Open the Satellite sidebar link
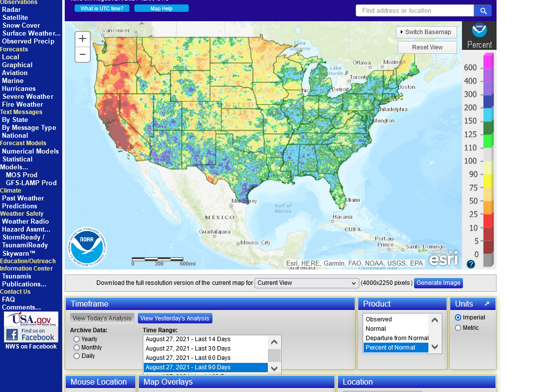The width and height of the screenshot is (544, 392). (15, 18)
